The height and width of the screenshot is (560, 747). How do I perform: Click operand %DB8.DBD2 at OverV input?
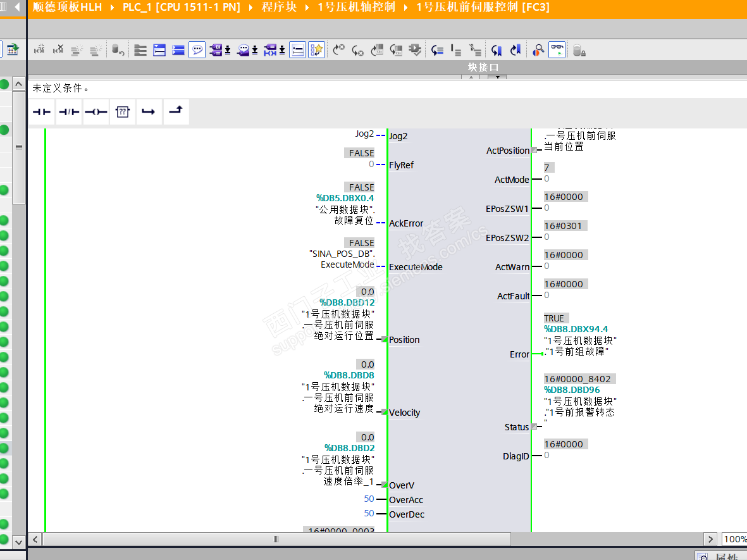[x=349, y=448]
